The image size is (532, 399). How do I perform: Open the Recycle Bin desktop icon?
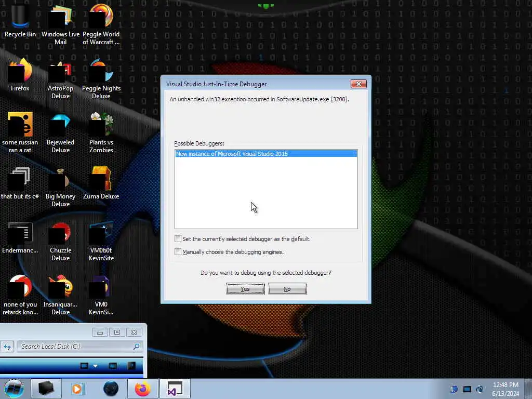click(20, 20)
